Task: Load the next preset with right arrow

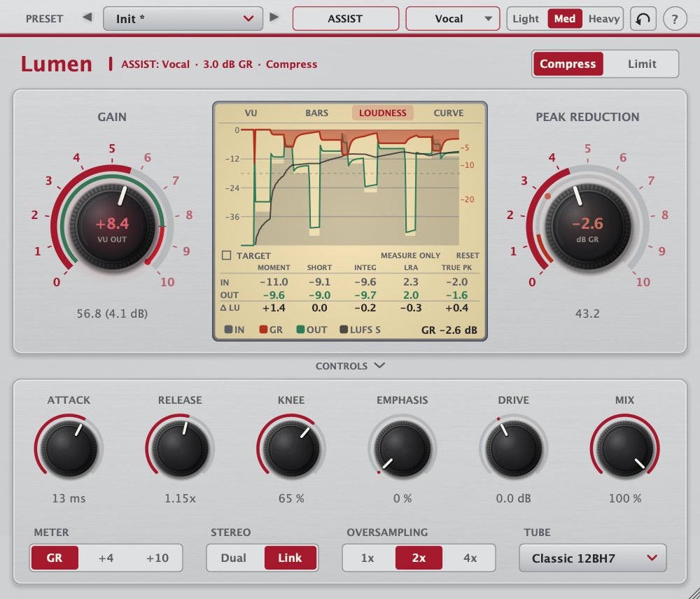Action: click(x=274, y=17)
